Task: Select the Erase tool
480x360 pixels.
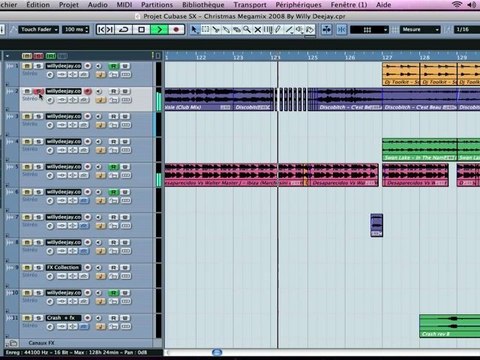Action: pos(237,30)
